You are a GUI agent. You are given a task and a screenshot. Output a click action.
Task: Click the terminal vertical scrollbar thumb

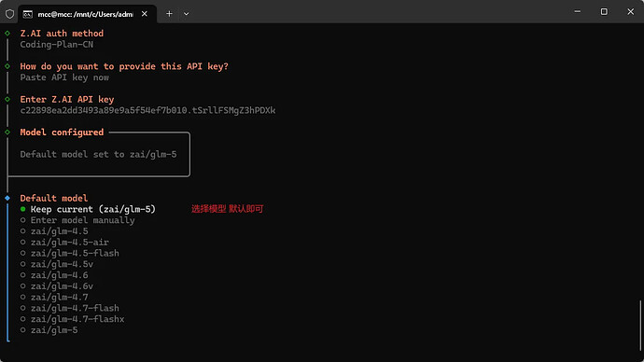click(x=640, y=325)
